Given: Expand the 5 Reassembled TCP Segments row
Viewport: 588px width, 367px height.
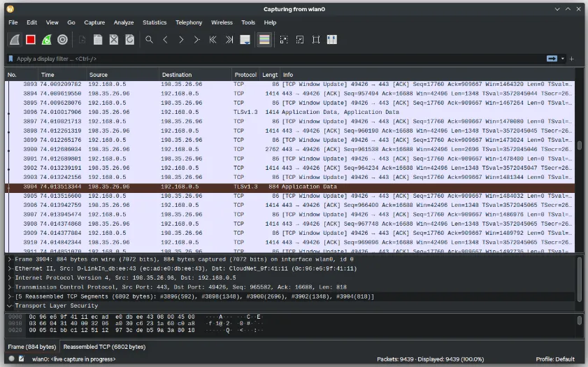Looking at the screenshot, I should [x=10, y=296].
